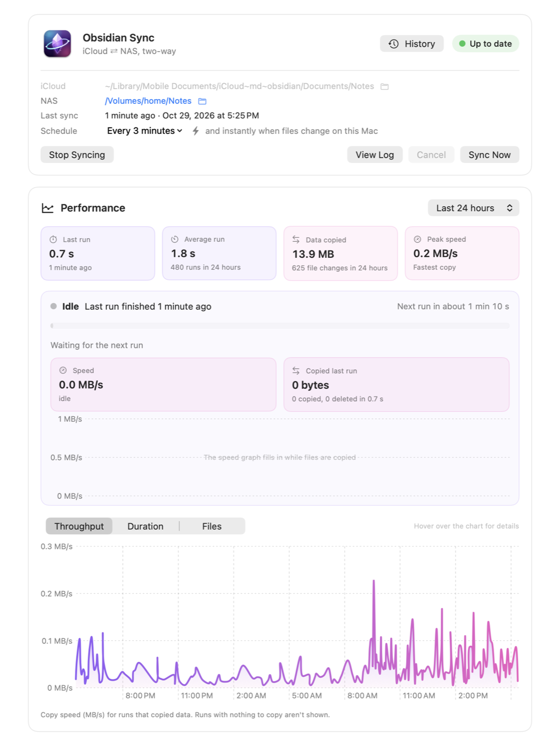This screenshot has height=746, width=560.
Task: Click the Last run 0.7 s card
Action: tap(98, 254)
